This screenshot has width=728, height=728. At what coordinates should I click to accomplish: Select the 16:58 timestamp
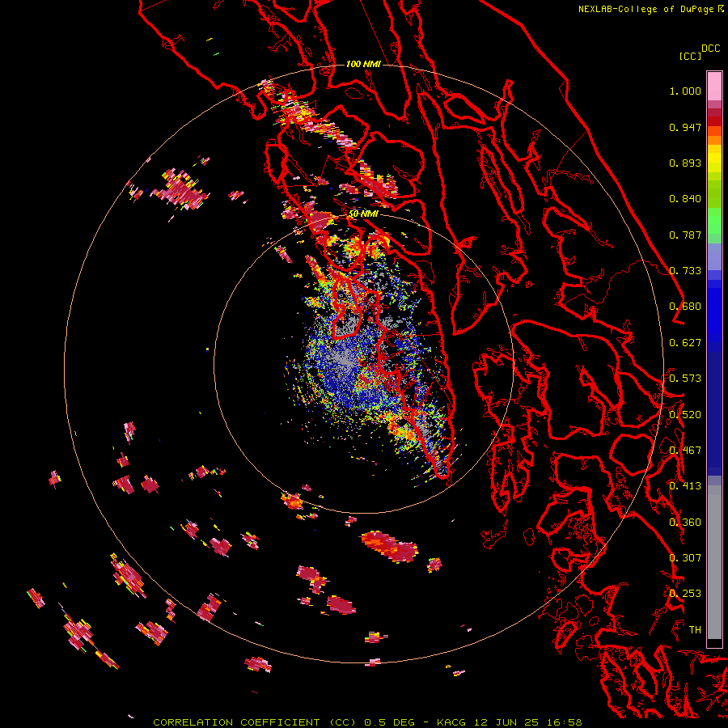[x=565, y=722]
